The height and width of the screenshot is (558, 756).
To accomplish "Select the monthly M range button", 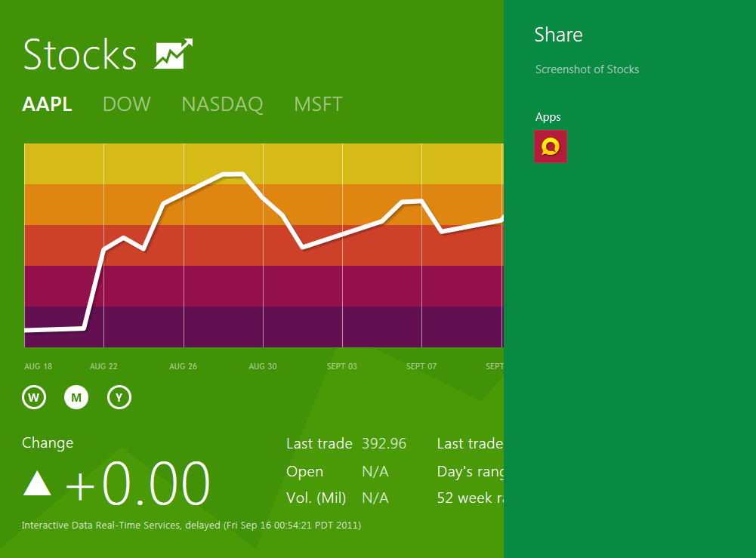I will tap(76, 397).
